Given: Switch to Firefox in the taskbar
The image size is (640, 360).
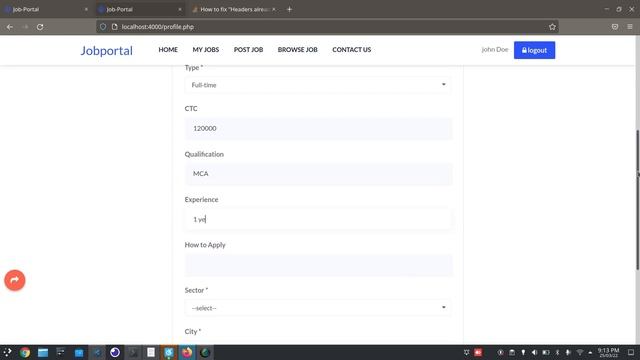Looking at the screenshot, I should click(x=187, y=352).
